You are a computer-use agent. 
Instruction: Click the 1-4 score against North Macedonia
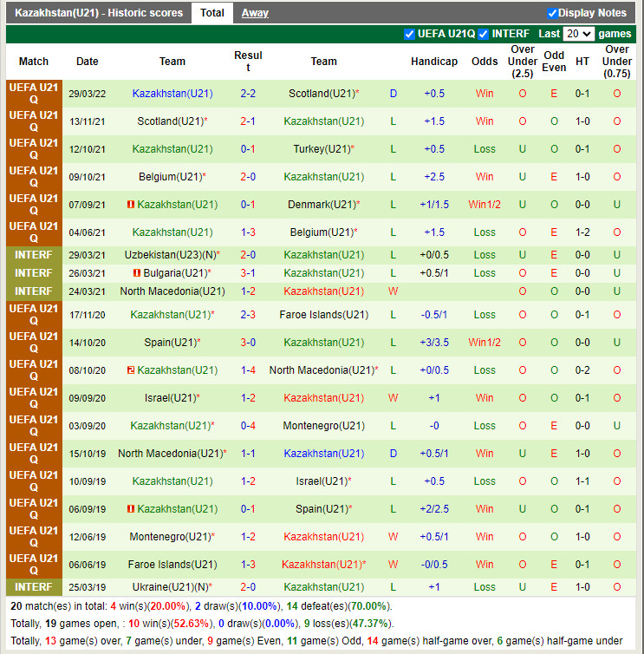coord(248,370)
